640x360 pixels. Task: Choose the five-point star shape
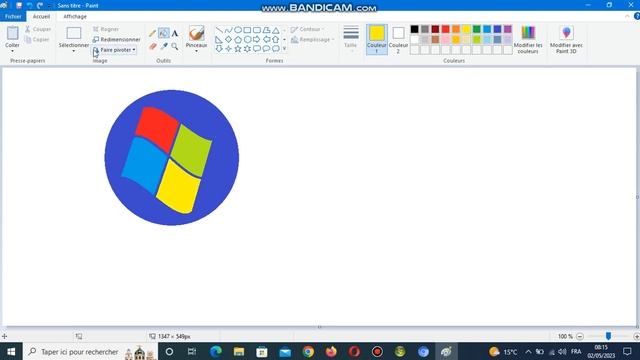(238, 49)
